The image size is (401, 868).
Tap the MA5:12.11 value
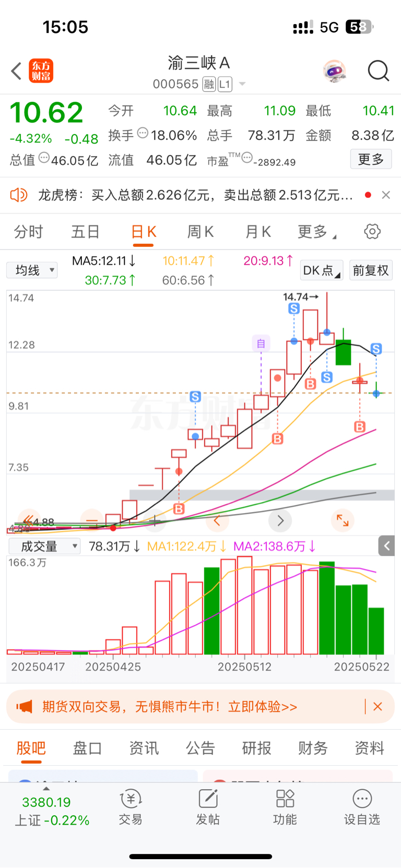(x=104, y=260)
